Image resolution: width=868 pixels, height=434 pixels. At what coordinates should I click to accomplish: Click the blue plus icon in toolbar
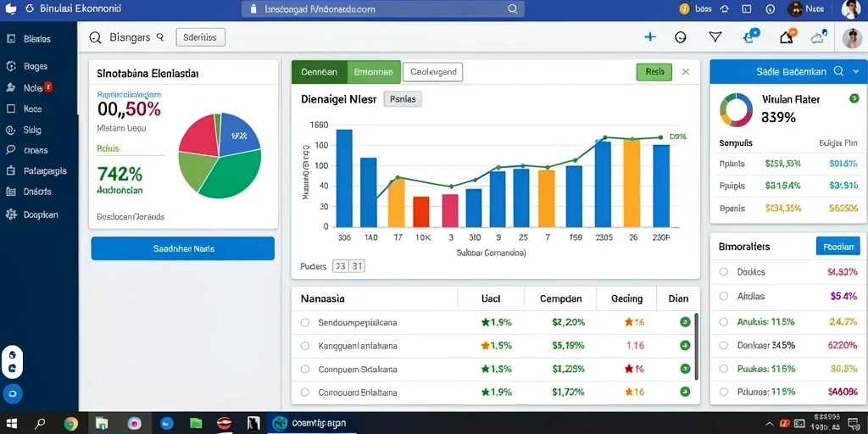650,37
